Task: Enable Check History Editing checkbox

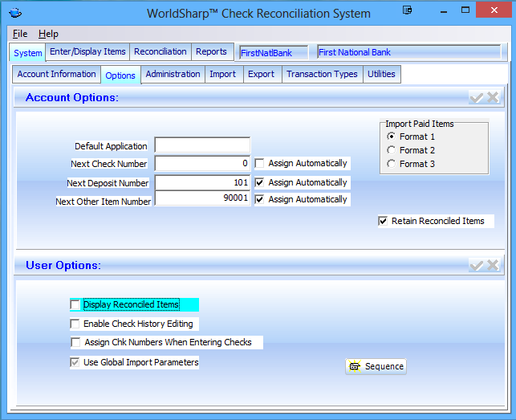Action: coord(75,324)
